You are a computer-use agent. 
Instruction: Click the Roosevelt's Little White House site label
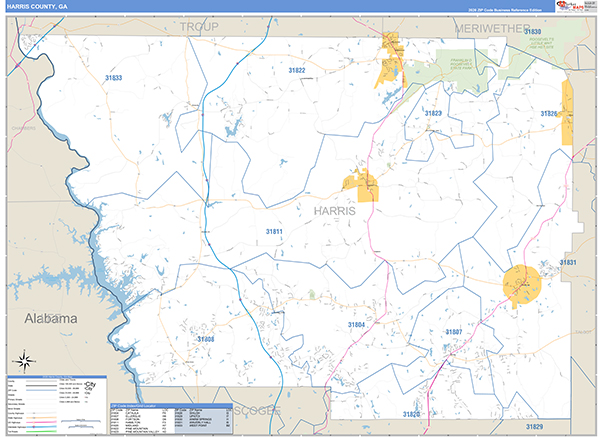[542, 43]
